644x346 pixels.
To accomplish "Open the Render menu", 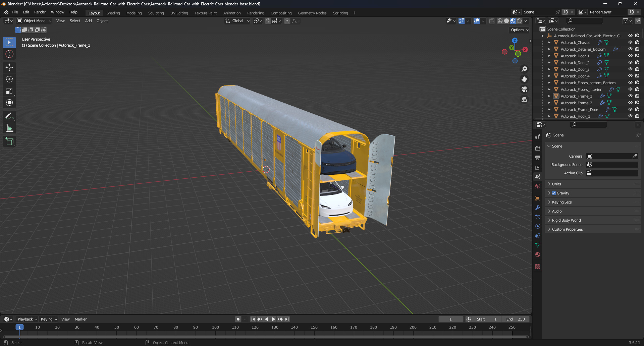I will tap(40, 12).
